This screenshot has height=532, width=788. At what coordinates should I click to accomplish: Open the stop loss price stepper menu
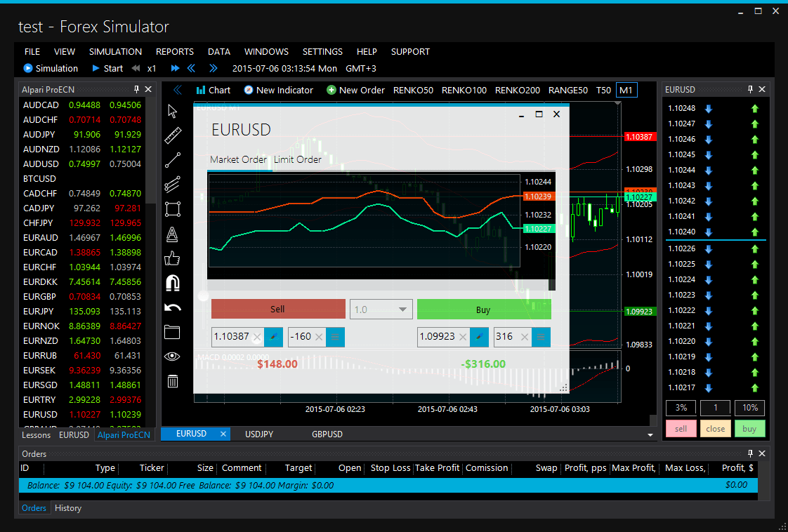tap(336, 337)
